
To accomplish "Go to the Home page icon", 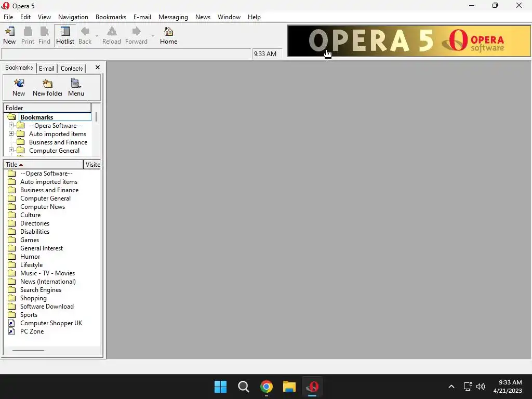I will pyautogui.click(x=169, y=35).
